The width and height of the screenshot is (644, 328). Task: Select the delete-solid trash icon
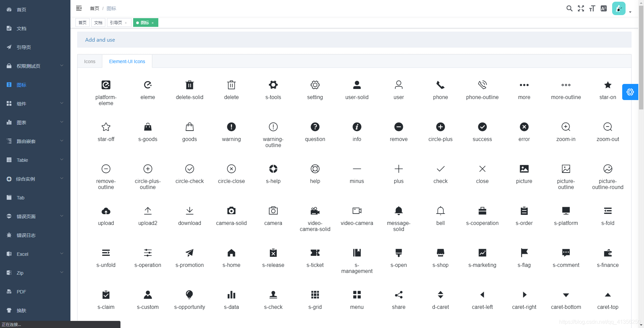(x=190, y=85)
